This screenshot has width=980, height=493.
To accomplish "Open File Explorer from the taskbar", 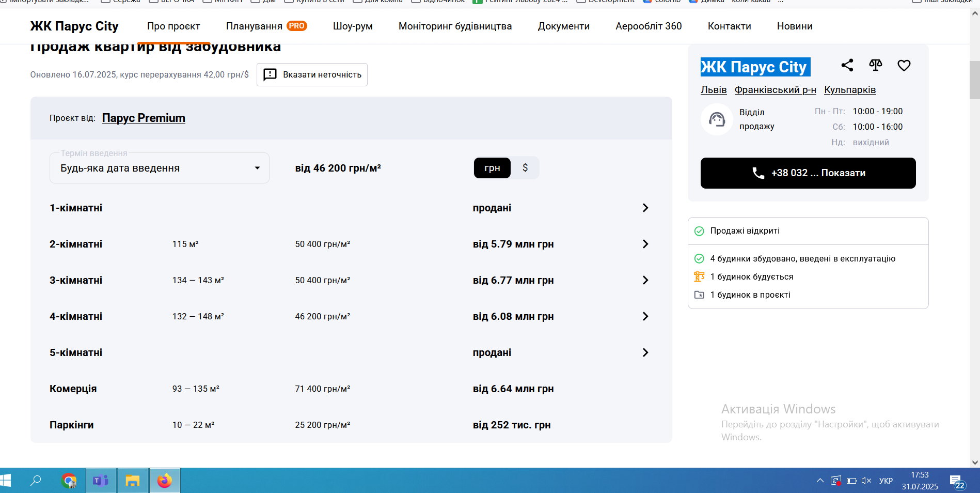I will pos(133,481).
